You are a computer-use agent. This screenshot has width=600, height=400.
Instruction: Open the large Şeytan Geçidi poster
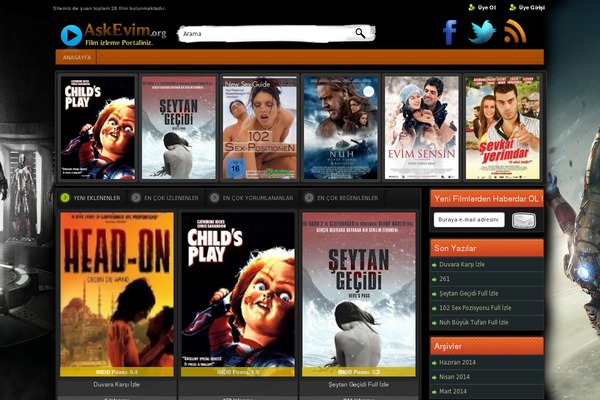(359, 294)
